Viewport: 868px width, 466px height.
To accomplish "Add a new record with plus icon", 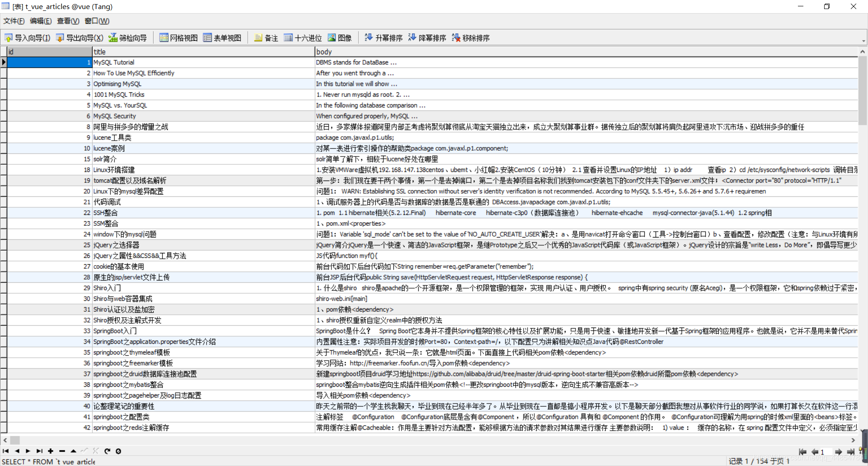I will pos(51,451).
